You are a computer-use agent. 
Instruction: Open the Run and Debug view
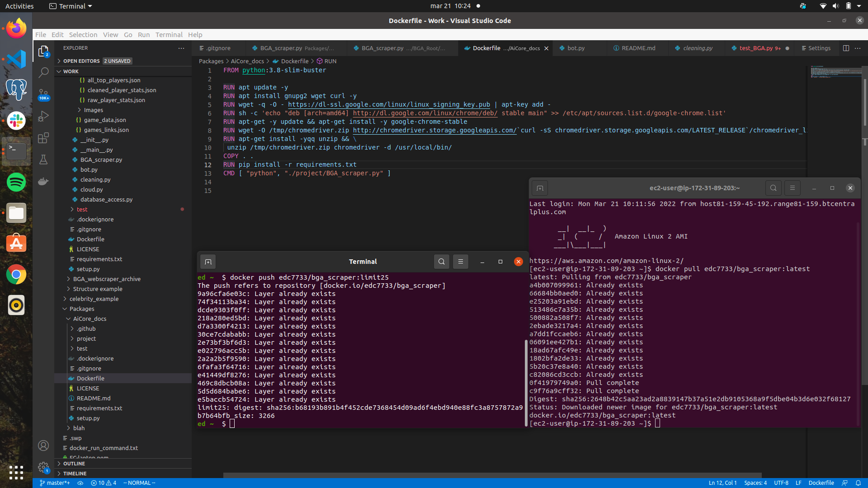pos(43,116)
